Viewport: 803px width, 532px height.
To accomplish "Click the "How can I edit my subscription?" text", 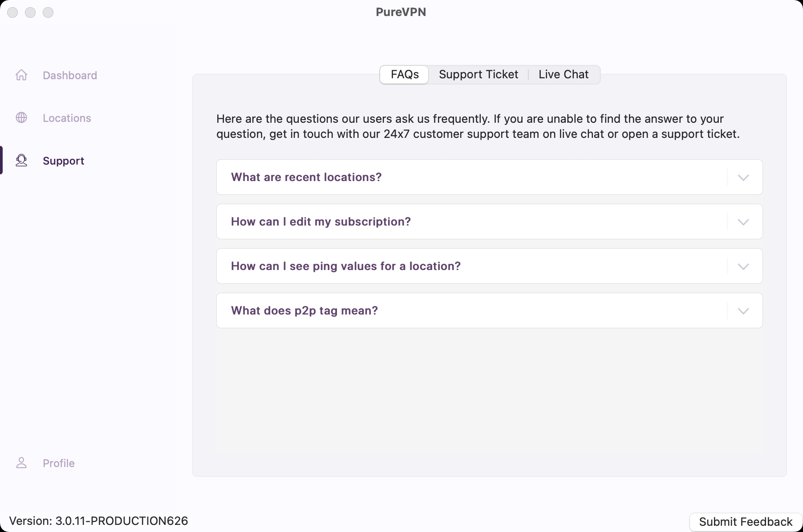I will 321,222.
